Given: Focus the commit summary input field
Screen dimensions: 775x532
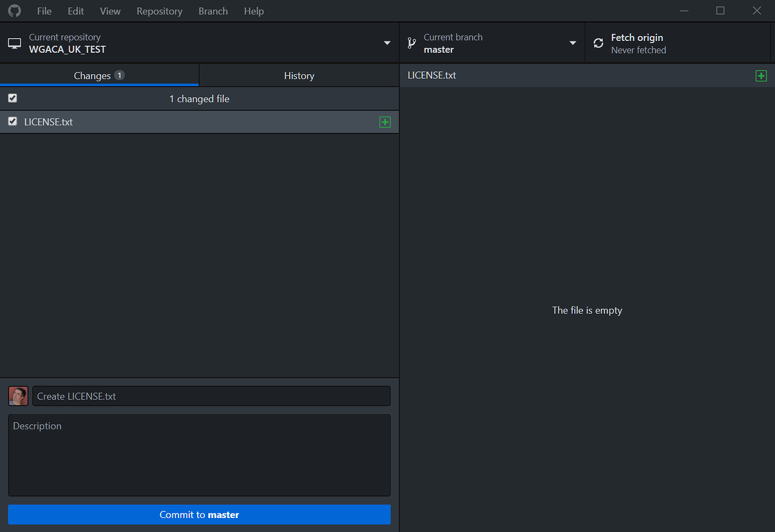Looking at the screenshot, I should coord(211,396).
